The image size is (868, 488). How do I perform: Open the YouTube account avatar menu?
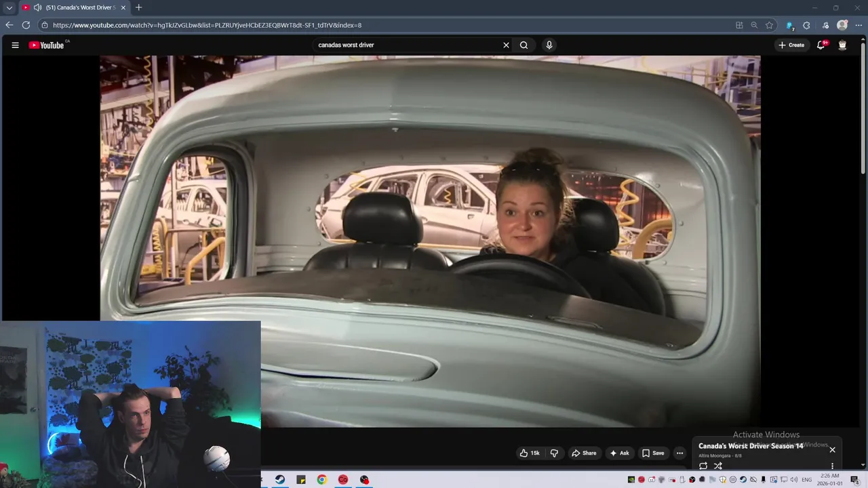pos(842,45)
